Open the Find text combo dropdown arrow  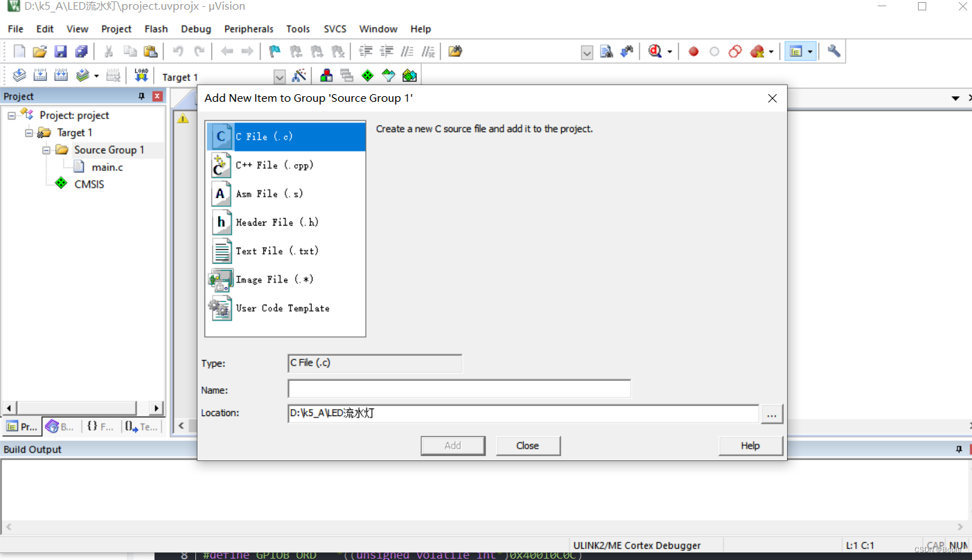587,53
